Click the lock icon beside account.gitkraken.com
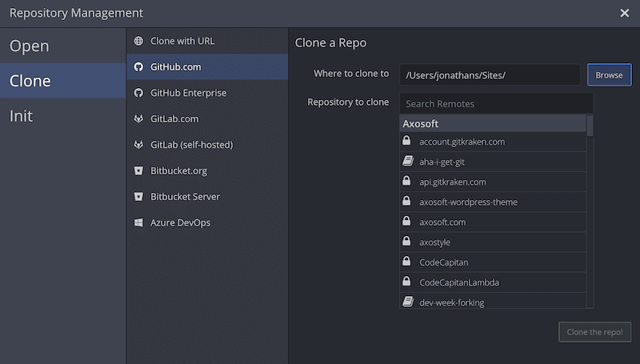 (406, 142)
